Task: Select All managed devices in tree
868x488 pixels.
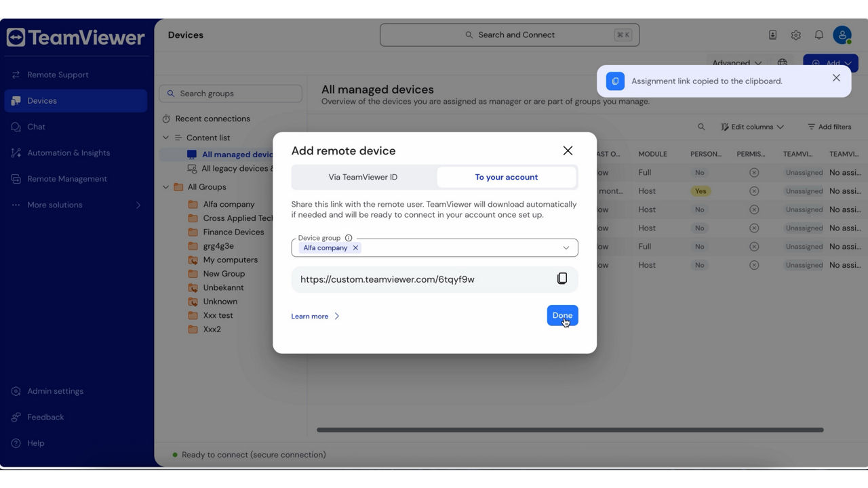Action: (x=229, y=155)
